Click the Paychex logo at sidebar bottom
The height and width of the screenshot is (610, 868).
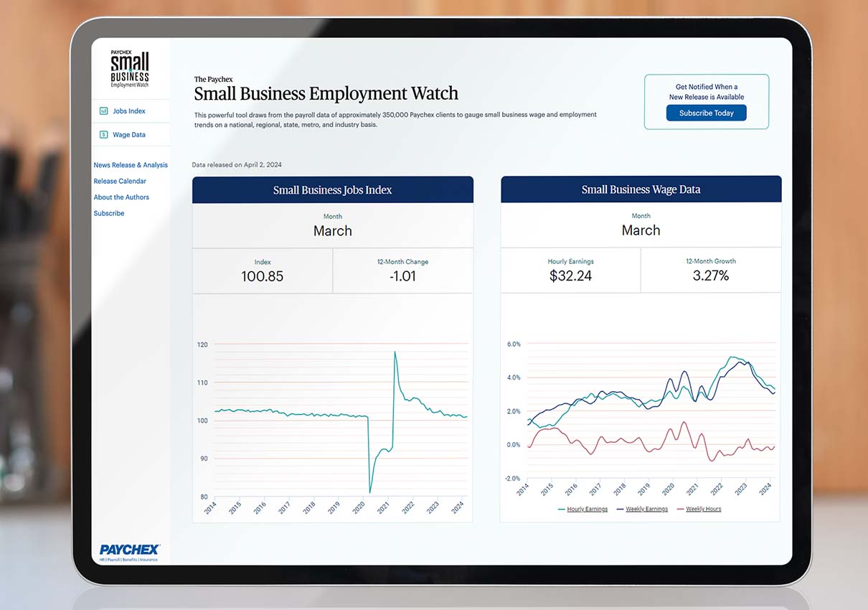130,552
